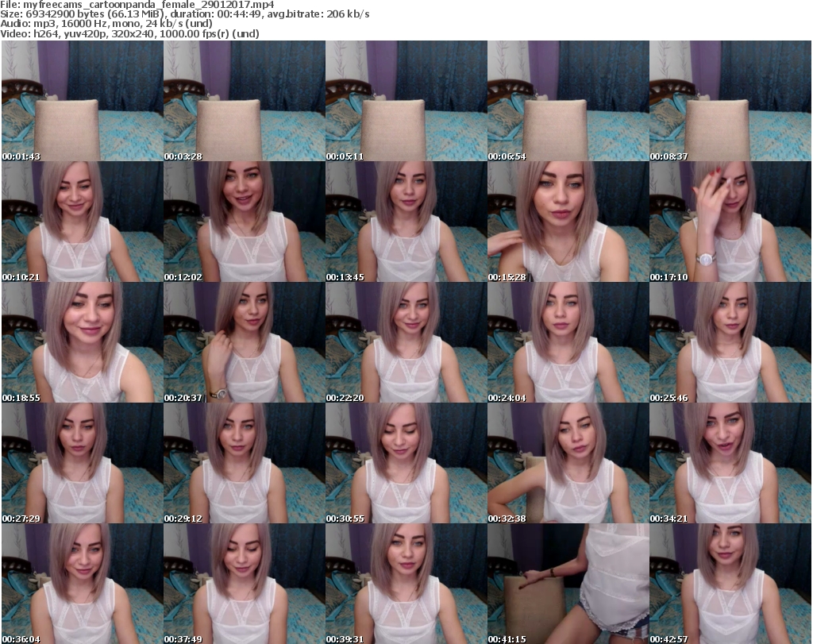Open the thumbnail labeled 00:32:38
Screen dimensions: 813x644
coord(568,463)
